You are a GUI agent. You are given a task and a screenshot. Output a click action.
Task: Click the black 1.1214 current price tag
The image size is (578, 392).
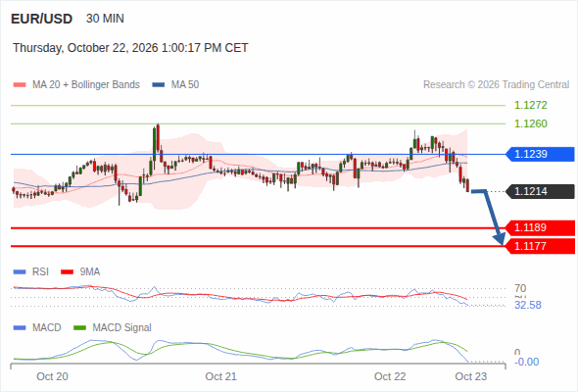pos(541,191)
